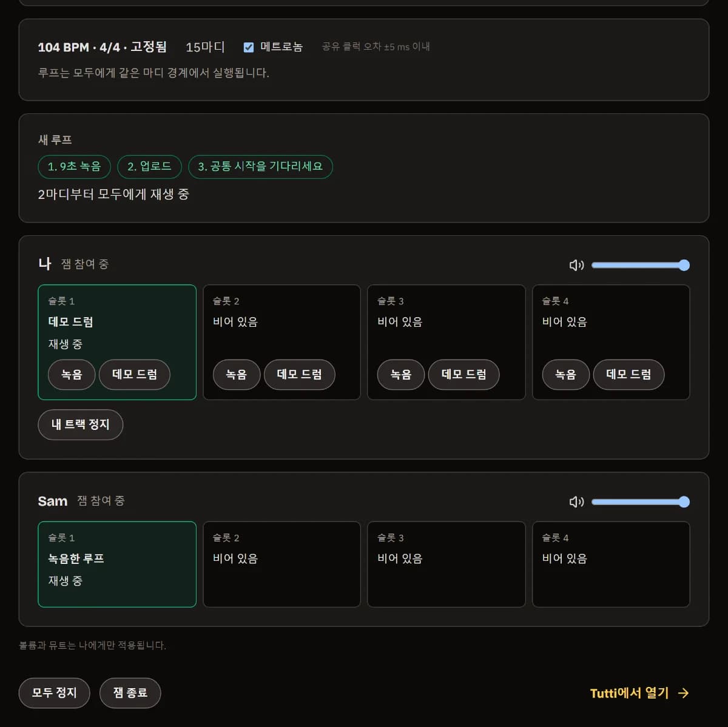Load 데모 드럼 into my 슬롯 3
This screenshot has height=727, width=728.
coord(464,374)
